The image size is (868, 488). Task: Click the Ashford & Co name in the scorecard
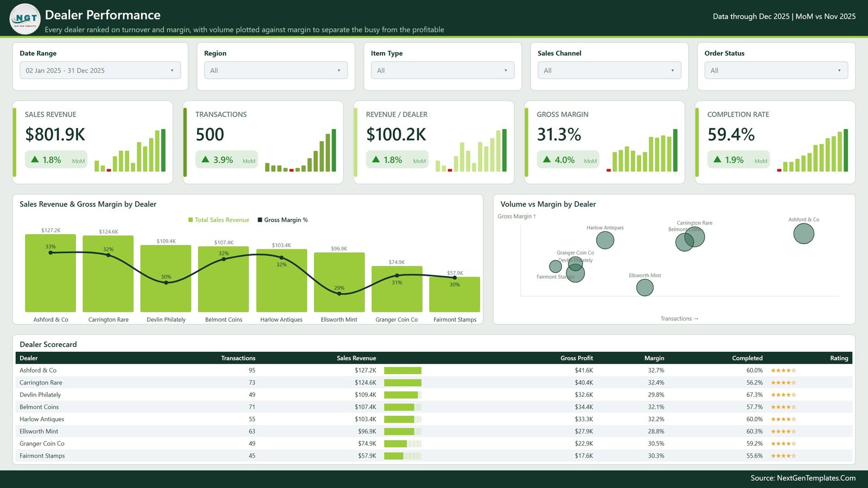[x=38, y=370]
